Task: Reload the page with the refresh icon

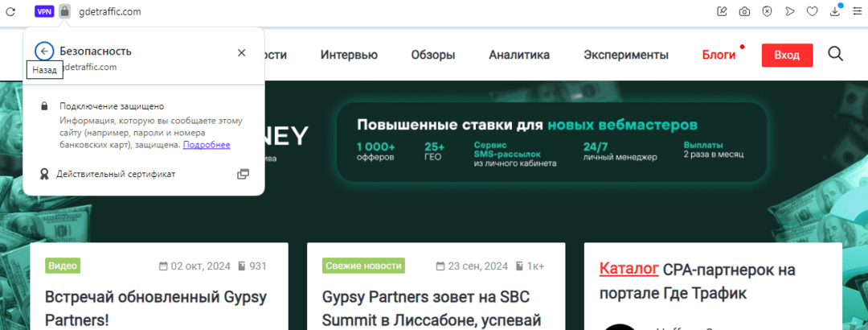Action: pyautogui.click(x=10, y=11)
